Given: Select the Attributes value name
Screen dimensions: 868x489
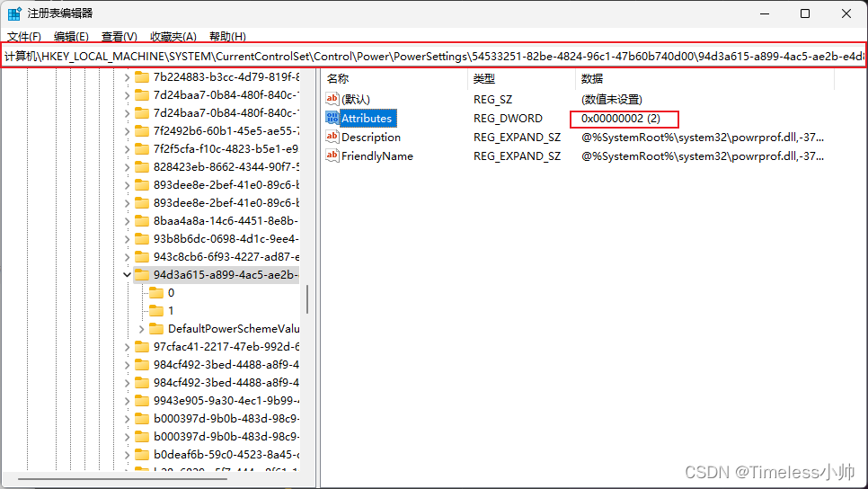Looking at the screenshot, I should coord(367,118).
